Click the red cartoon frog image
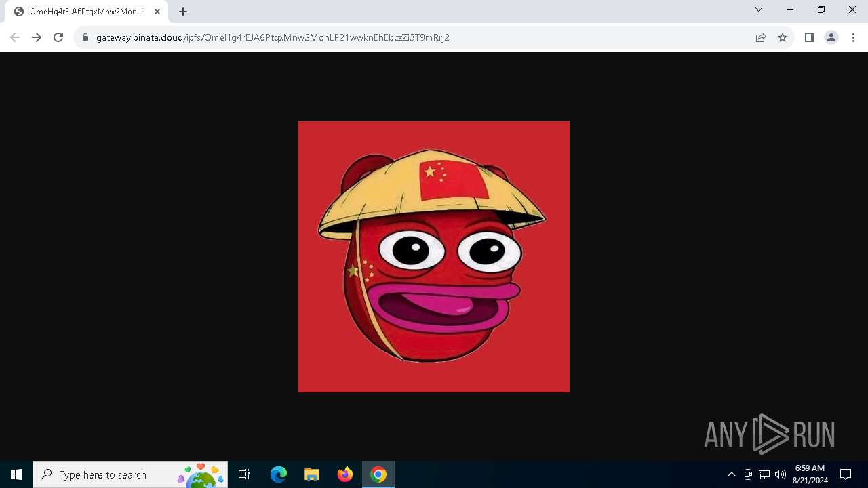 pos(434,257)
